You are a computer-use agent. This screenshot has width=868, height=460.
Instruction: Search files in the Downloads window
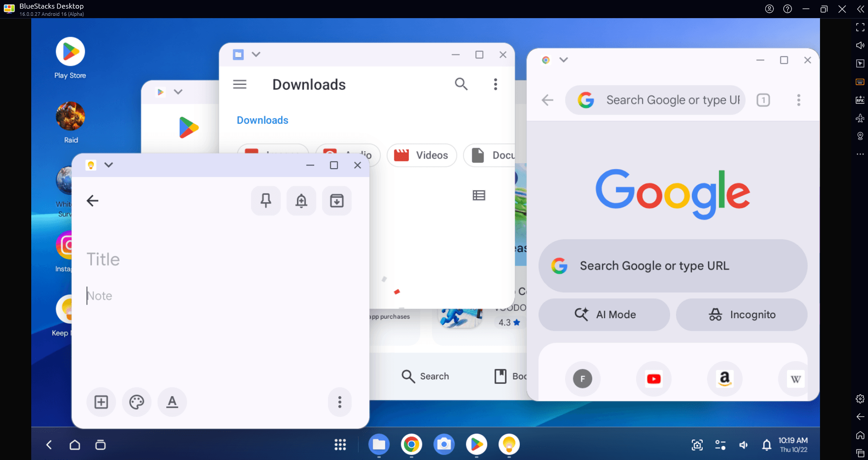click(x=461, y=84)
